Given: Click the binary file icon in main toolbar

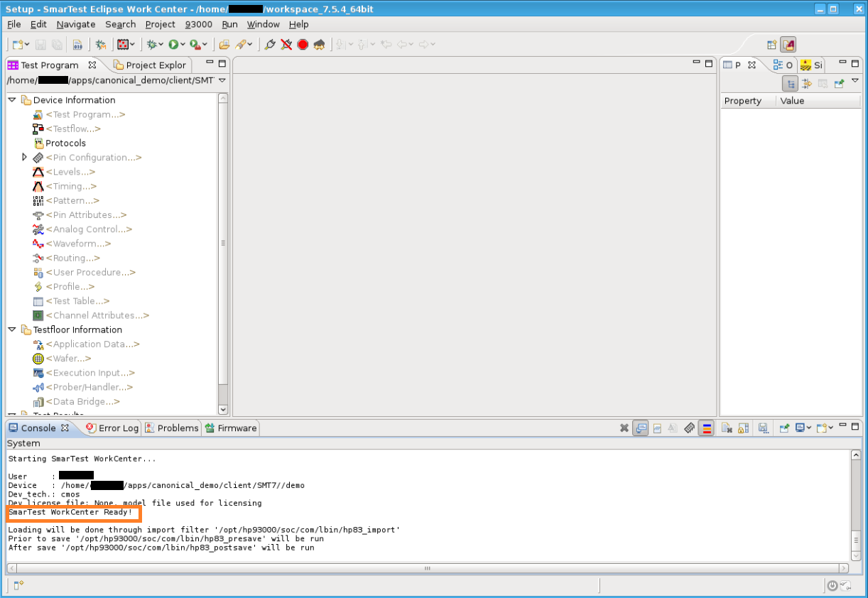Looking at the screenshot, I should pyautogui.click(x=77, y=45).
